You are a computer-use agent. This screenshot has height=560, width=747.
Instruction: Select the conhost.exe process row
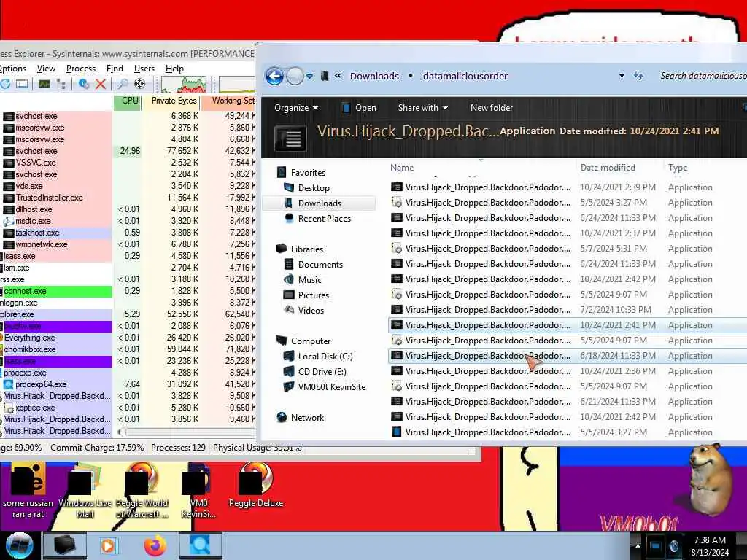point(55,291)
